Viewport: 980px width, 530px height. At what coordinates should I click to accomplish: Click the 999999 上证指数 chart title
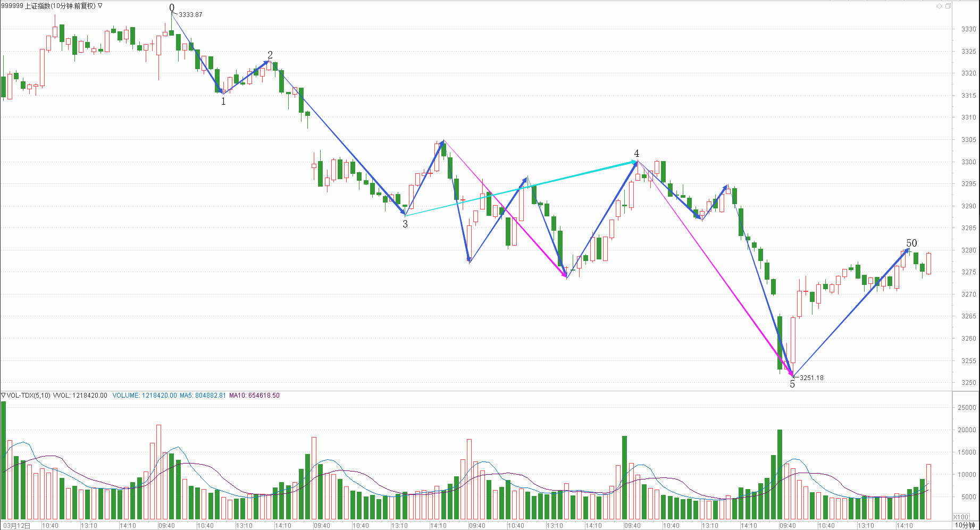pos(48,6)
